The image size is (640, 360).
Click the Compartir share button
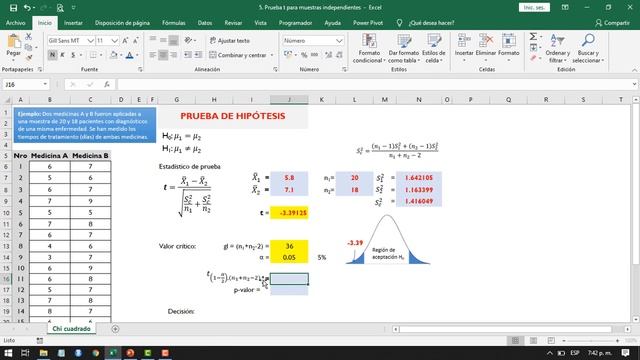click(x=612, y=23)
